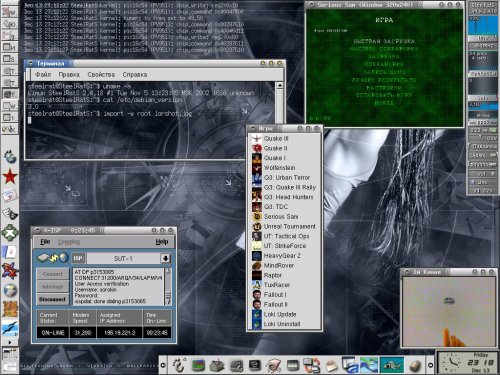Choose Serious Sam in games menu
500x375 pixels.
point(284,216)
